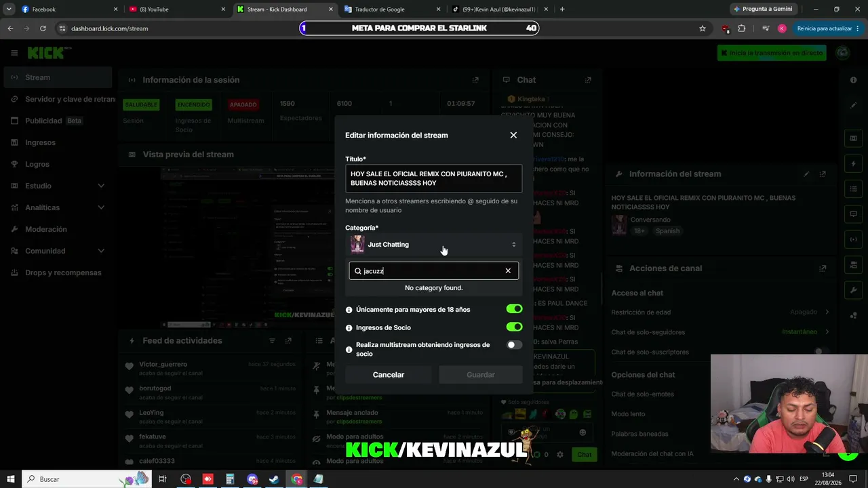Switch to the Facebook browser tab
Screen dimensions: 868x488
pos(70,9)
